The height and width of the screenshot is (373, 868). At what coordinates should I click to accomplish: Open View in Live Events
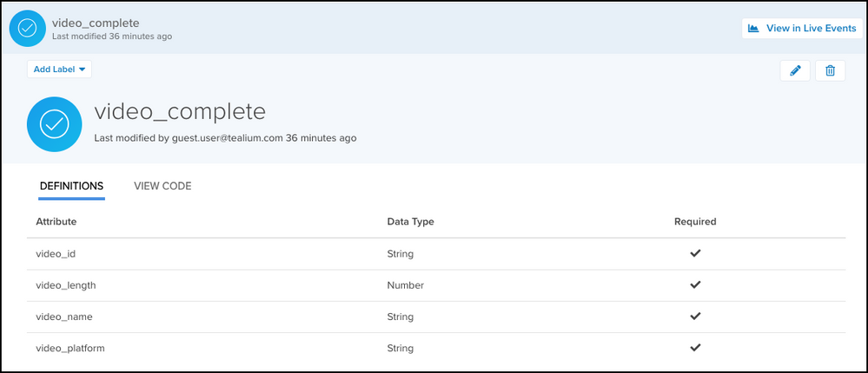click(802, 29)
